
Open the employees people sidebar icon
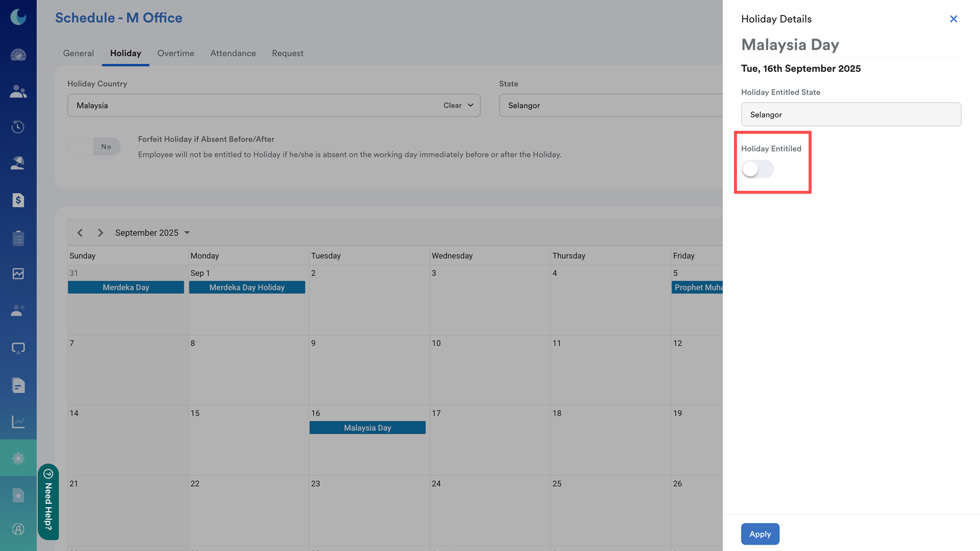coord(18,91)
